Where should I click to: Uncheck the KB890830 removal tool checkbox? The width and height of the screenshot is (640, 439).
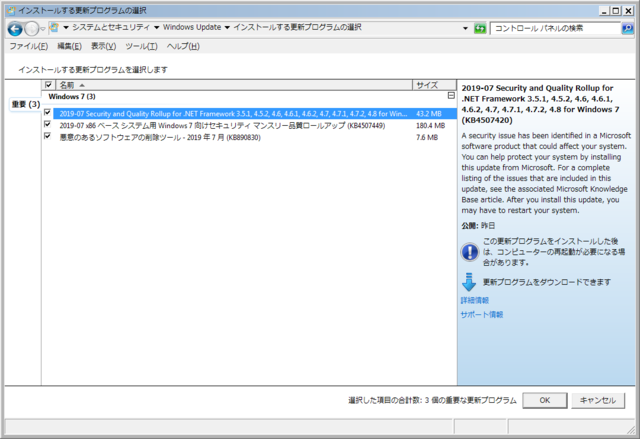coord(47,136)
